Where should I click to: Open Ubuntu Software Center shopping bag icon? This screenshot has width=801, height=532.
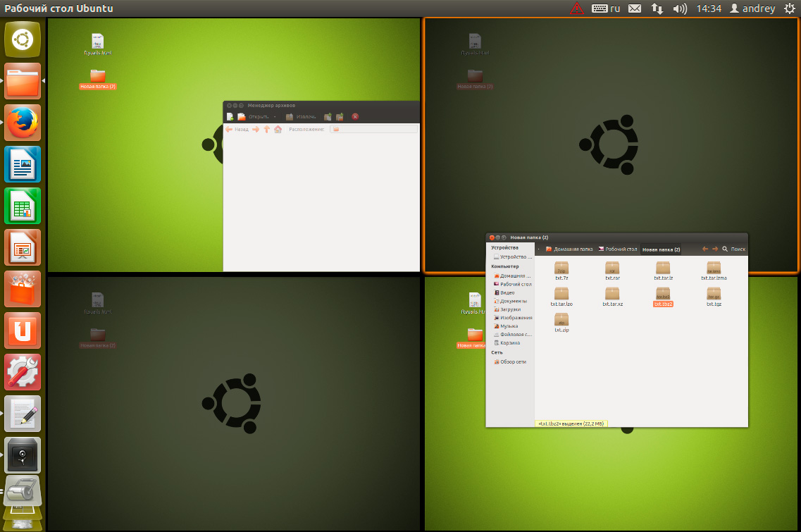[x=23, y=289]
